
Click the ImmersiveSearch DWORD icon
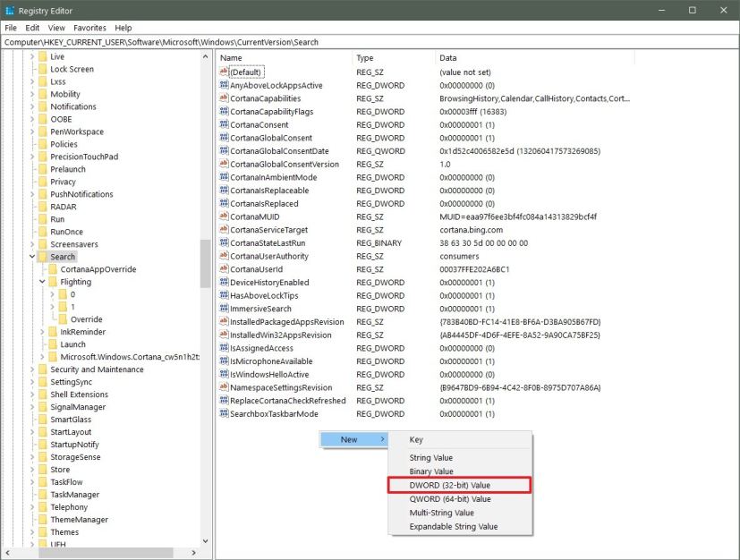[224, 309]
